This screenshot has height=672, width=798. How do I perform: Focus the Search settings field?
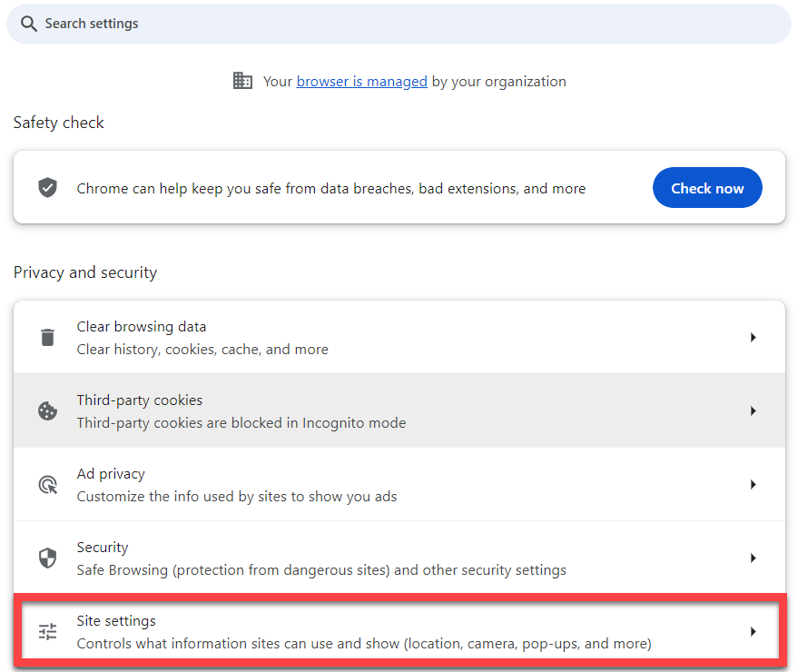tap(399, 24)
